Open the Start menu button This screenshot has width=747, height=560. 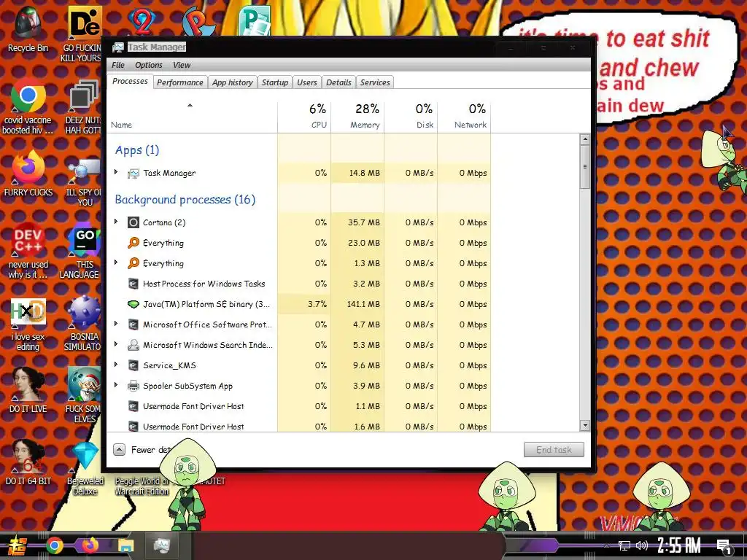[x=17, y=545]
